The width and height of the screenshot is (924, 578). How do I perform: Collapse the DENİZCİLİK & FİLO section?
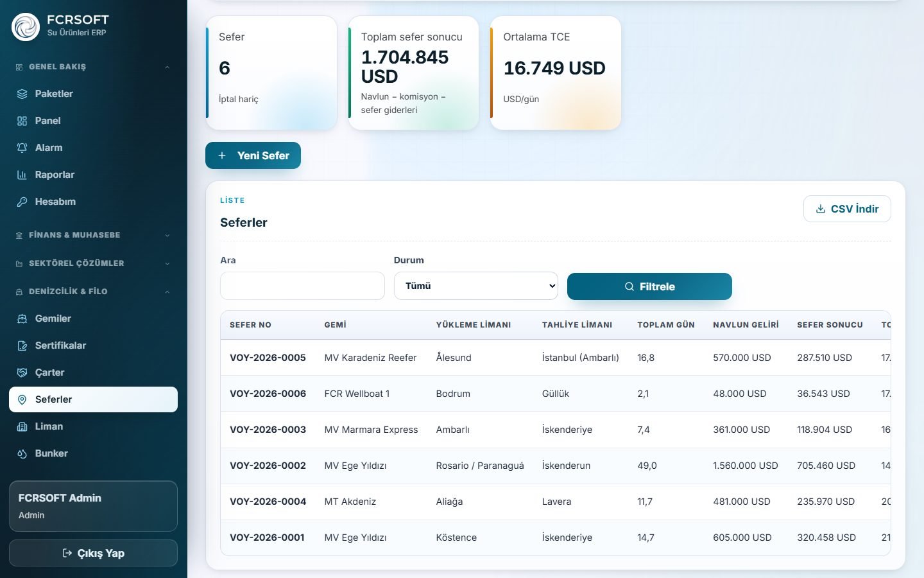coord(93,292)
